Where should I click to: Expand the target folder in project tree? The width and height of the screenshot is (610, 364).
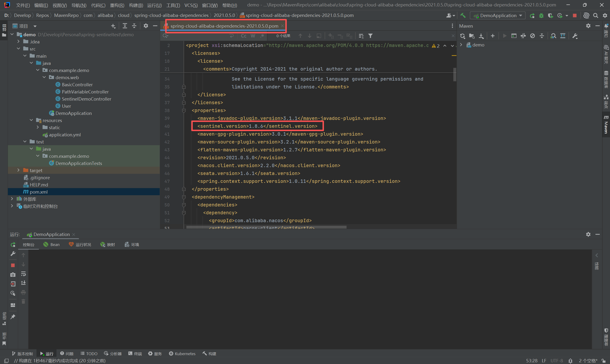18,170
